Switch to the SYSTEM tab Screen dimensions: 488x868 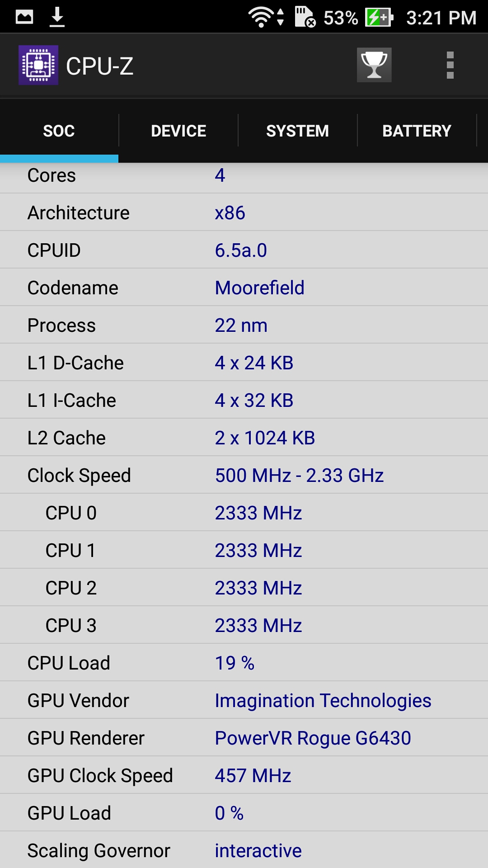297,131
